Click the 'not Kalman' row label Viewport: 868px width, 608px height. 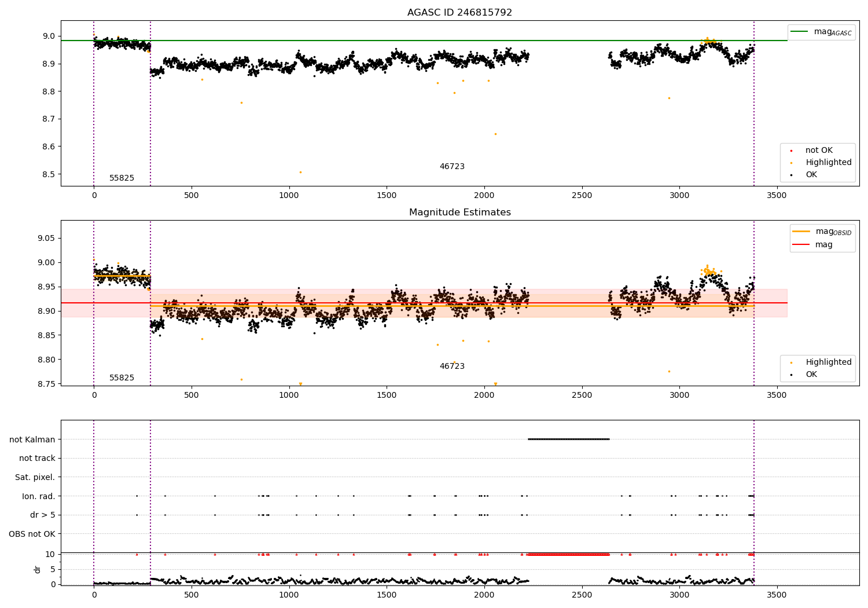(32, 440)
